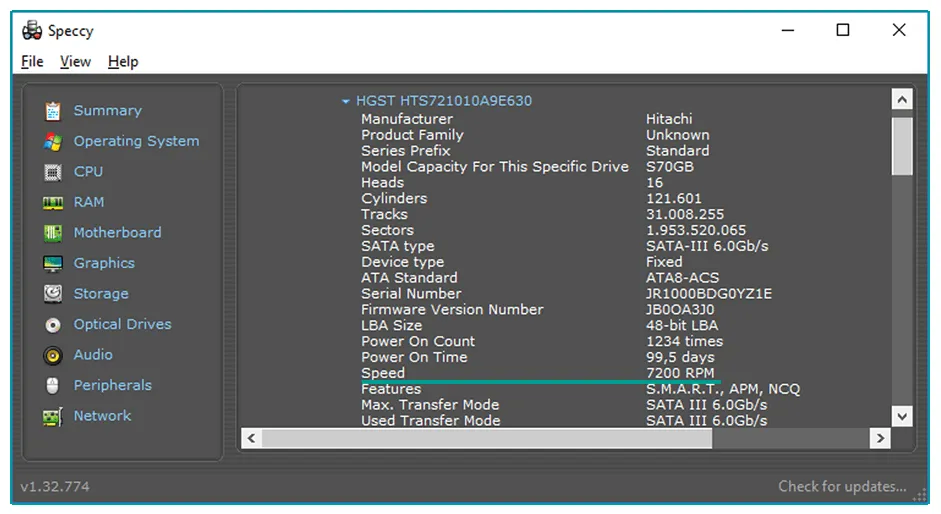The image size is (941, 514).
Task: Click the resize grip in bottom corner
Action: 919,496
